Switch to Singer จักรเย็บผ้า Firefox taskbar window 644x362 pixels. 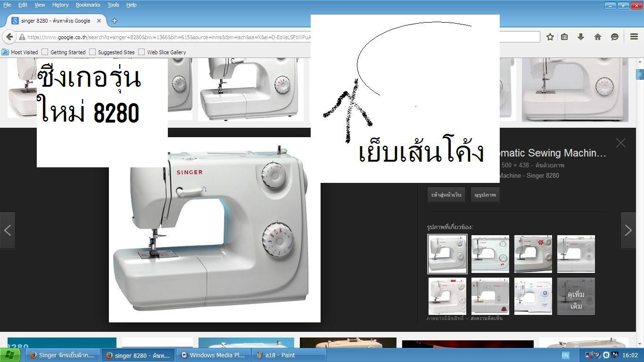click(x=63, y=355)
